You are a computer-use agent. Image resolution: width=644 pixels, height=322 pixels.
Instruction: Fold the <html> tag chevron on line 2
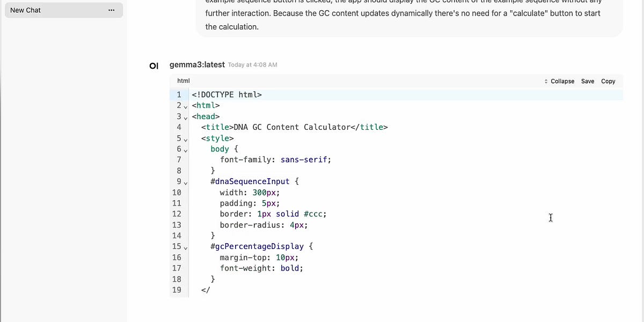pyautogui.click(x=186, y=106)
